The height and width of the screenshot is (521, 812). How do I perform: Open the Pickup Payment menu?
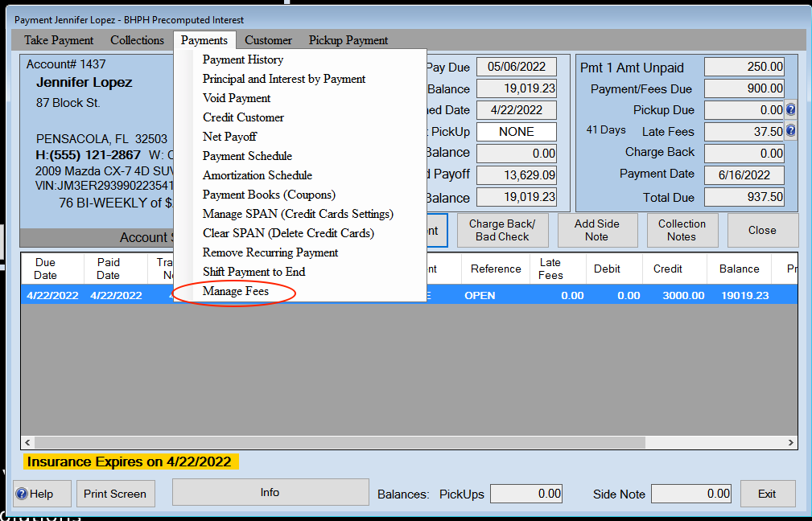pyautogui.click(x=348, y=40)
